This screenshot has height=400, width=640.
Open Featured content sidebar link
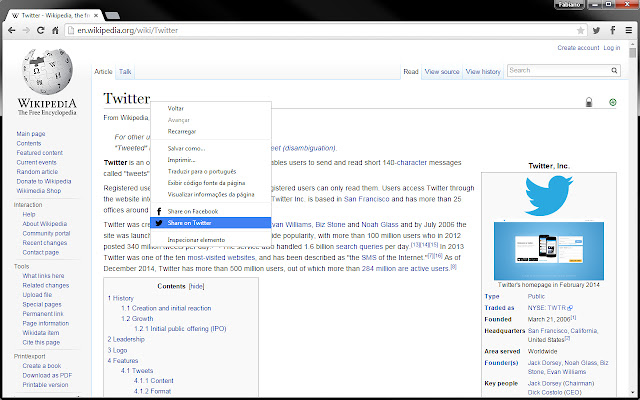40,153
